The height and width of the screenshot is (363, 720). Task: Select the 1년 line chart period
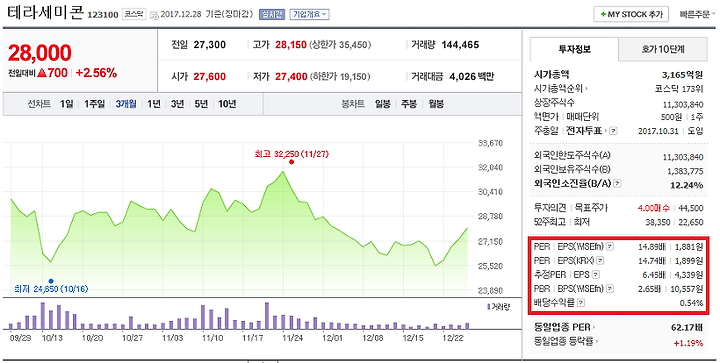click(x=154, y=104)
